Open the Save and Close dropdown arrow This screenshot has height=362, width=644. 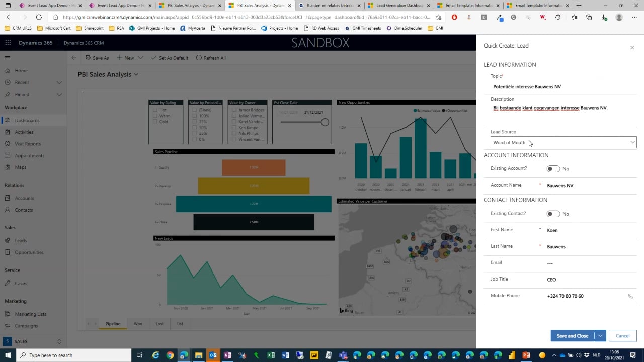coord(600,336)
